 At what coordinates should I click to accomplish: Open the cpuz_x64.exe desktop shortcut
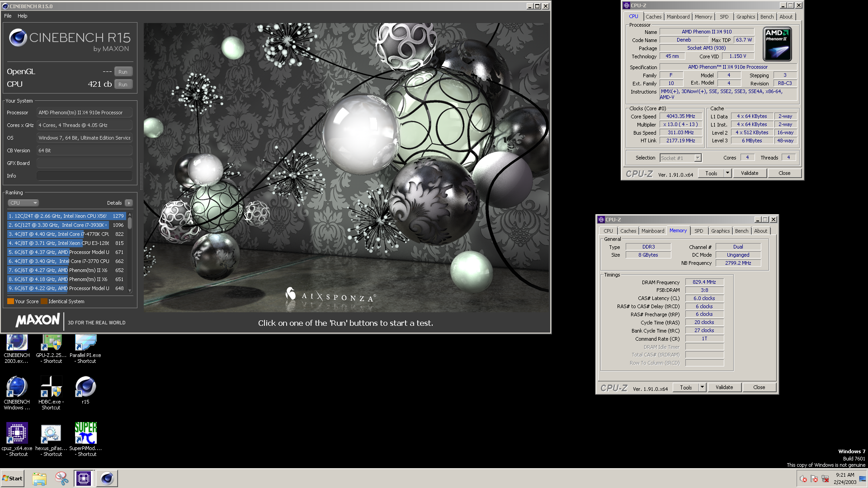(x=17, y=439)
